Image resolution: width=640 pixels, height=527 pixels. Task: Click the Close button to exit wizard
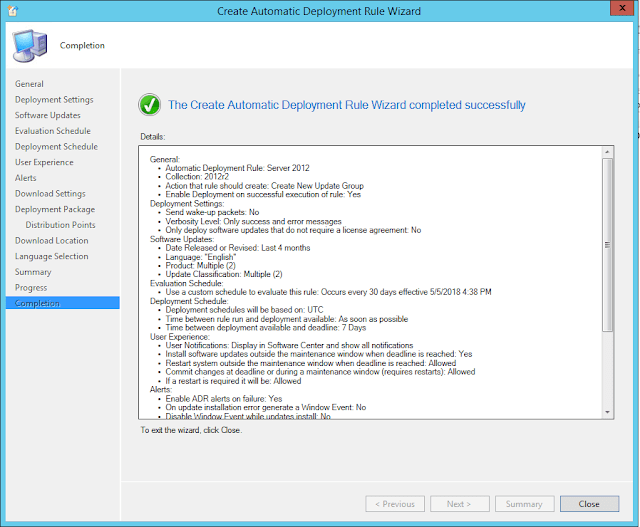(x=589, y=504)
